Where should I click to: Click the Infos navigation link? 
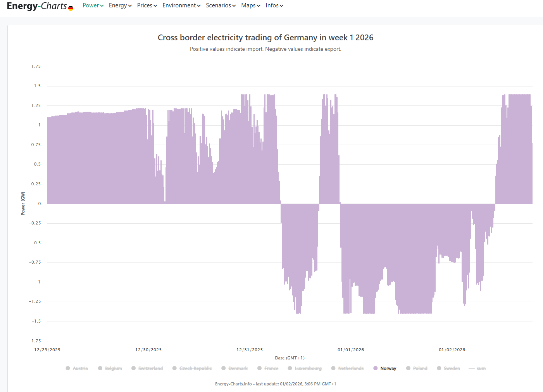click(274, 5)
